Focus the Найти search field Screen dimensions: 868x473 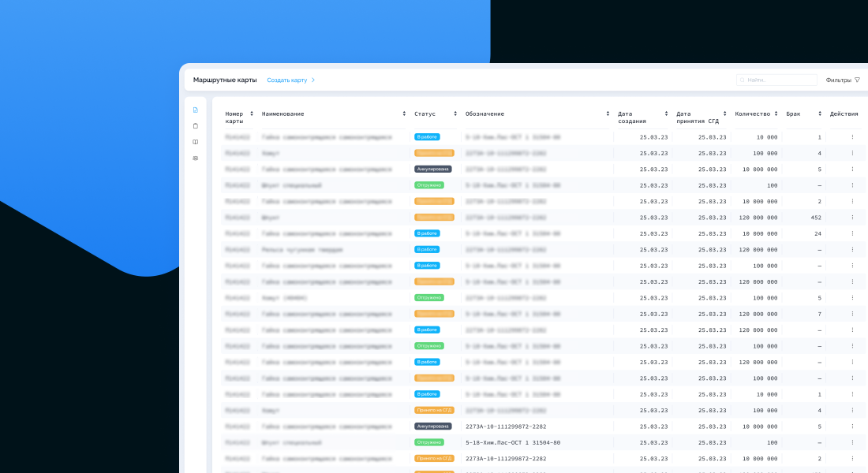point(777,80)
